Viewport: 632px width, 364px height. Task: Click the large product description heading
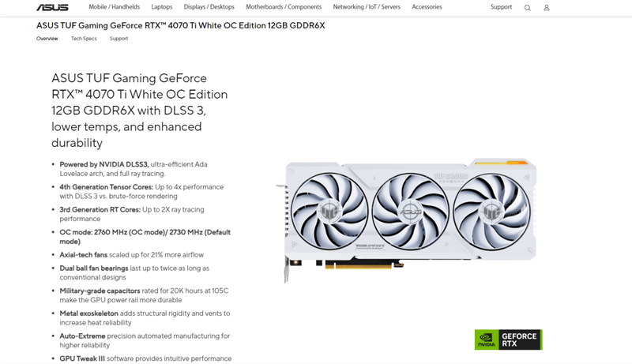click(140, 111)
